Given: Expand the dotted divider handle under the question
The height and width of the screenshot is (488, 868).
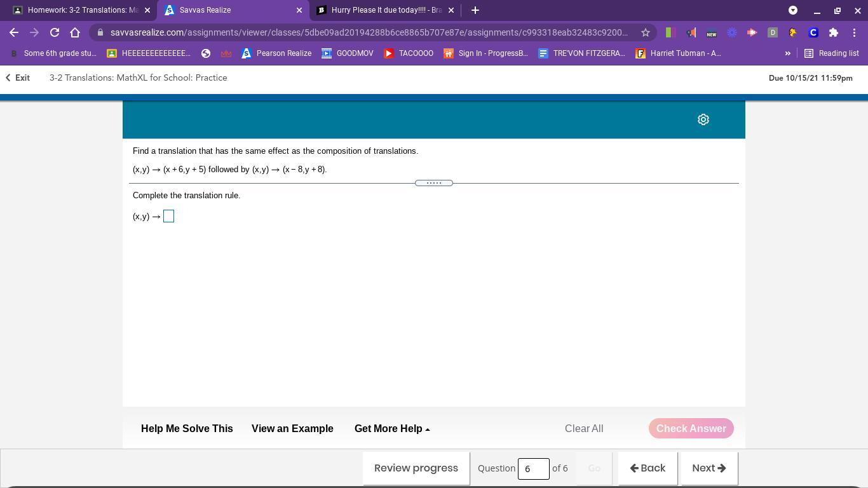Looking at the screenshot, I should point(434,183).
